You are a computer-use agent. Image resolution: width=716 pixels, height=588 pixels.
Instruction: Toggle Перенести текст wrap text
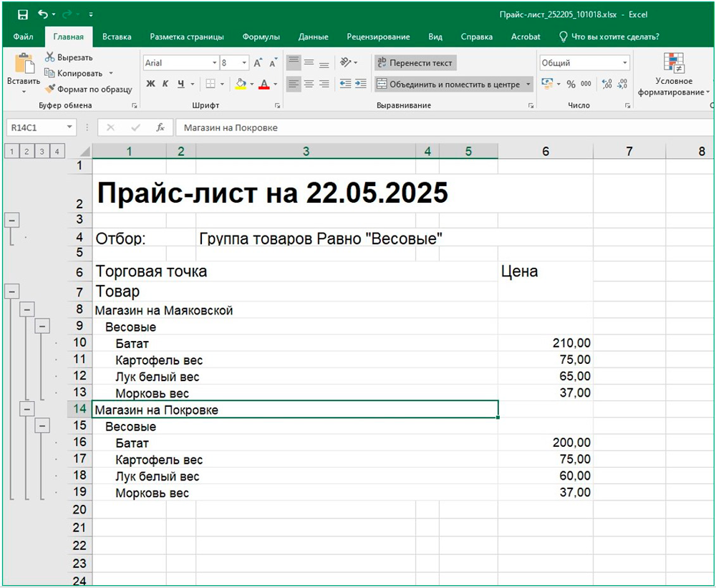pyautogui.click(x=415, y=63)
